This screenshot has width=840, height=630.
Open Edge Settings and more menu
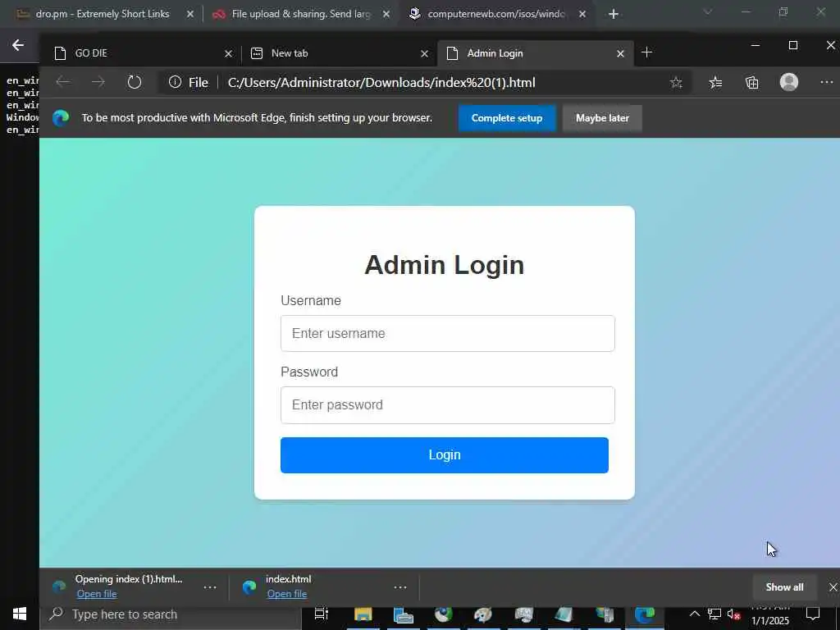click(x=827, y=82)
